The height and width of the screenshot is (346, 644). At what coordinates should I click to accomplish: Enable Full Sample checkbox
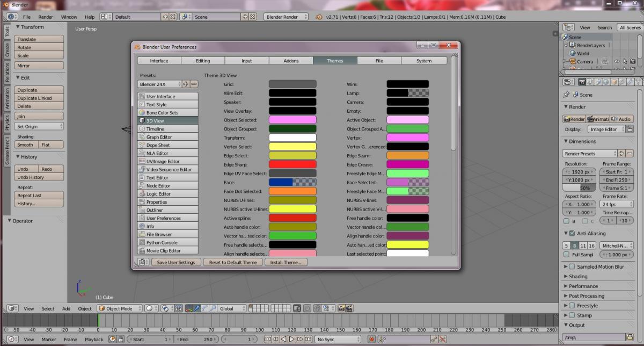click(567, 255)
